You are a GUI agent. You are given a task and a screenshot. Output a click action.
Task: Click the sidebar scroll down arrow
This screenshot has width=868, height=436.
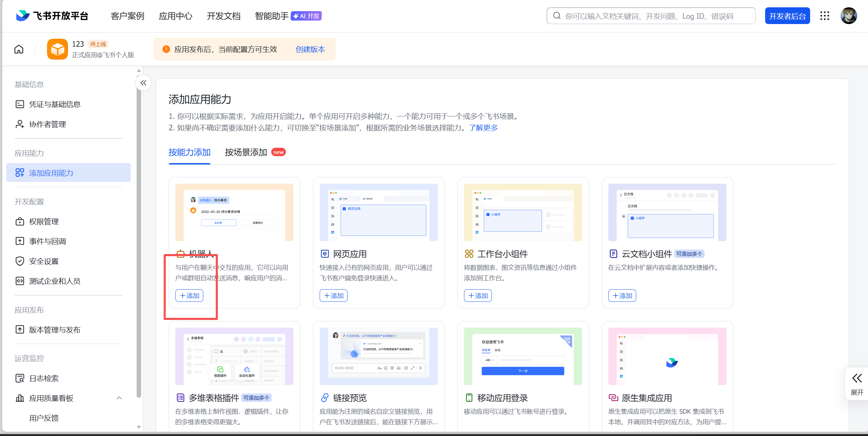pyautogui.click(x=139, y=427)
